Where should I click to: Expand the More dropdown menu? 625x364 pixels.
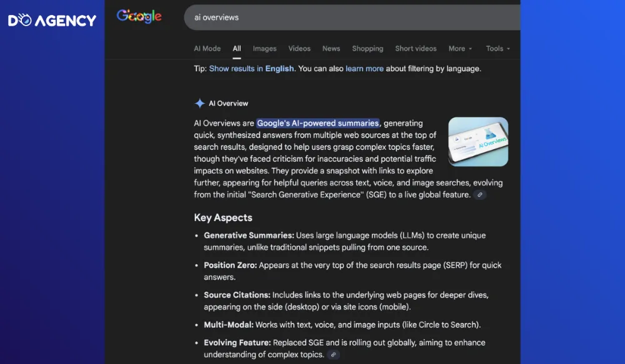pyautogui.click(x=460, y=49)
